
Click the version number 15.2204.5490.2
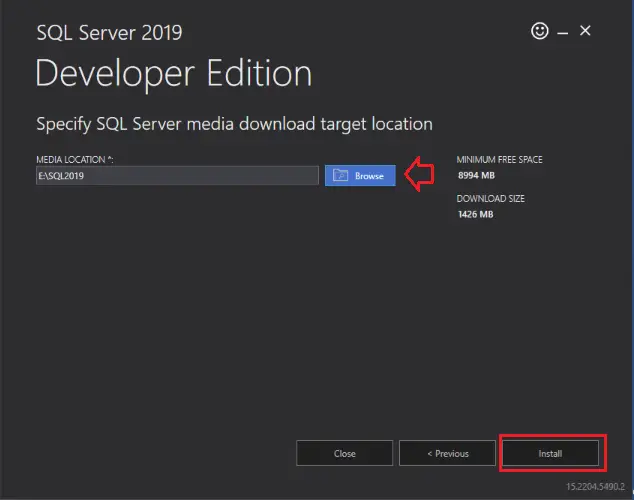595,486
